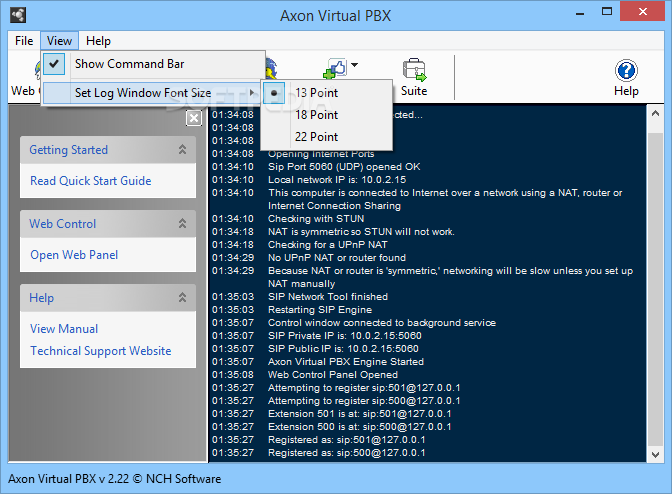
Task: Click log line 'Control window connected to background service'
Action: (x=382, y=323)
